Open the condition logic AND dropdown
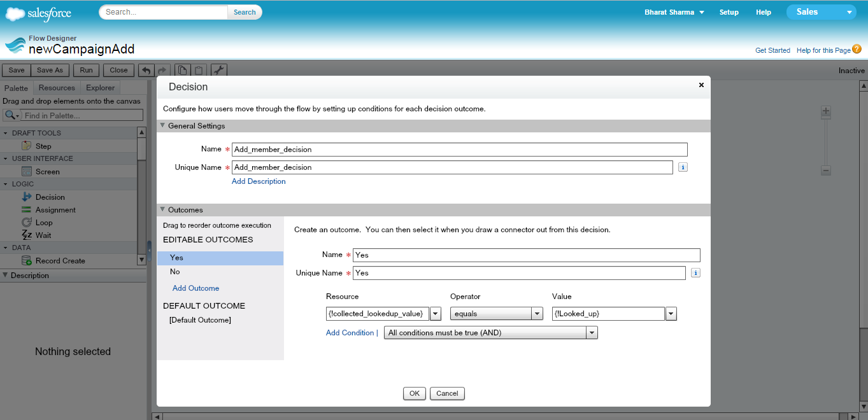The width and height of the screenshot is (868, 420). click(592, 333)
